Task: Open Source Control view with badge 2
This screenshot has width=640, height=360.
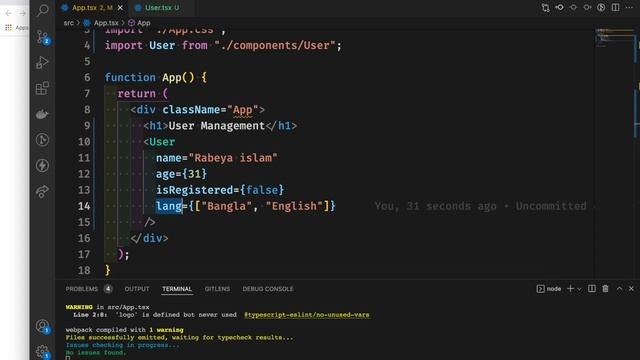Action: coord(42,37)
